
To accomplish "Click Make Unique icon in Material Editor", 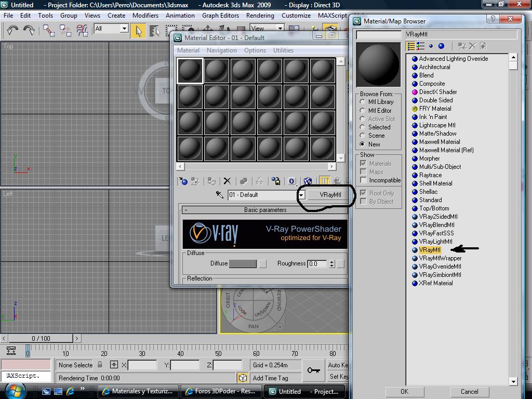I will click(260, 181).
